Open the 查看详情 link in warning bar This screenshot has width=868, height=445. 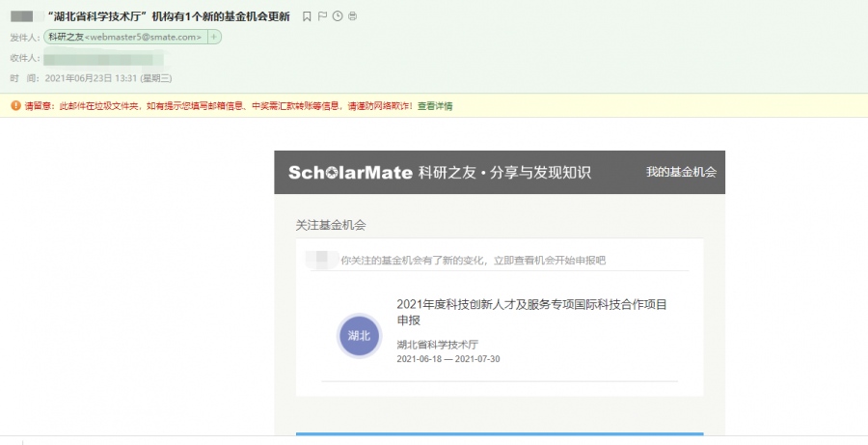coord(435,106)
